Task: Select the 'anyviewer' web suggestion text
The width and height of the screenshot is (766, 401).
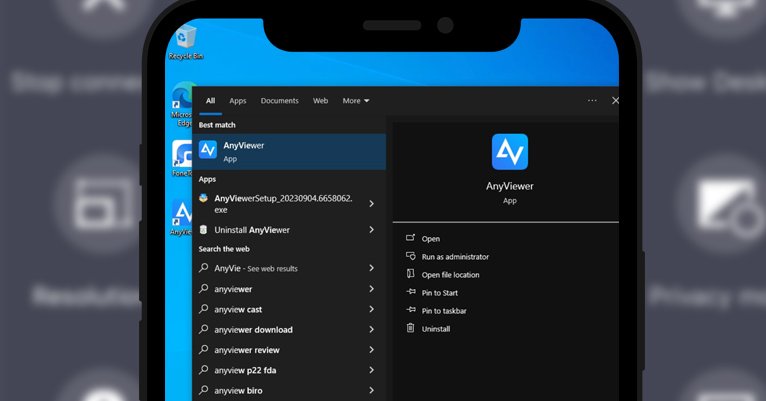Action: click(x=233, y=289)
